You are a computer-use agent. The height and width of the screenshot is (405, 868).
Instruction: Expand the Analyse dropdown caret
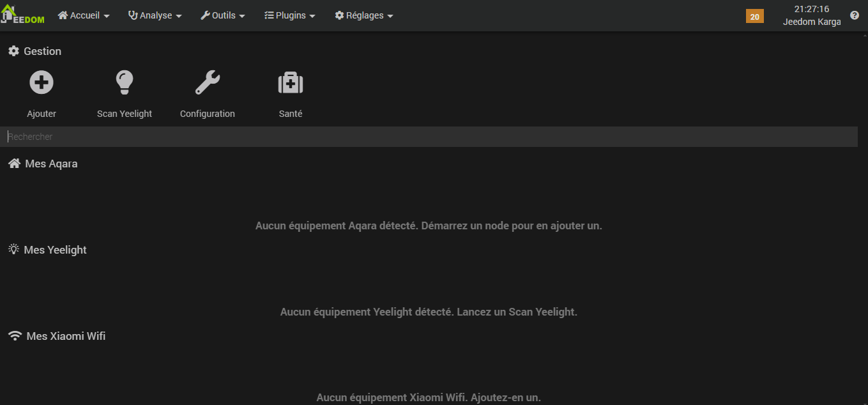pyautogui.click(x=179, y=17)
